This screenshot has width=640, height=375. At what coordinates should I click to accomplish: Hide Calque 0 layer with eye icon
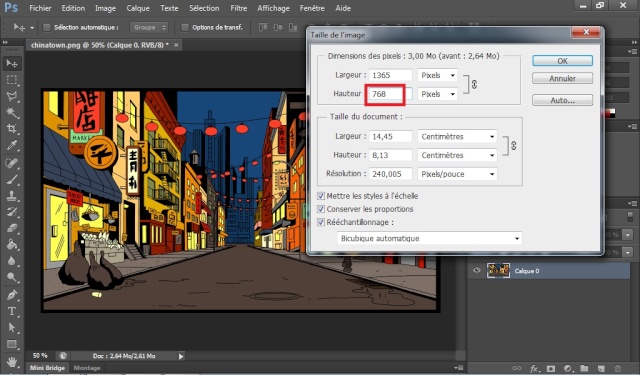click(476, 270)
